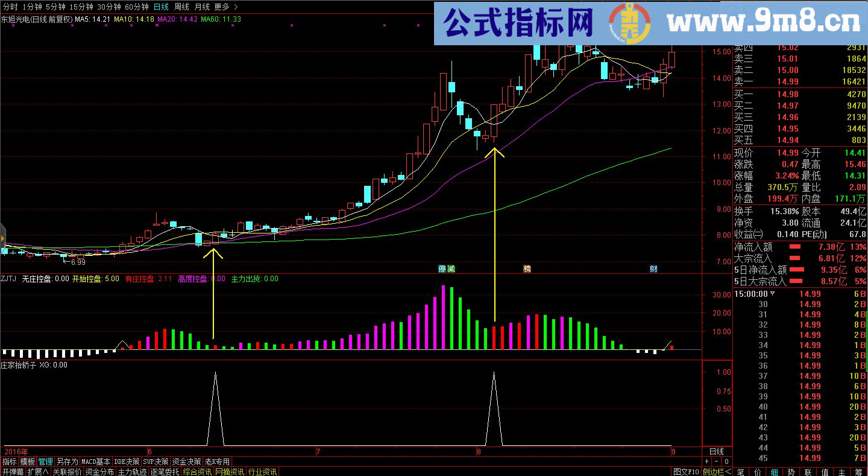Switch to the 周线 period tab
This screenshot has width=868, height=476.
point(181,7)
